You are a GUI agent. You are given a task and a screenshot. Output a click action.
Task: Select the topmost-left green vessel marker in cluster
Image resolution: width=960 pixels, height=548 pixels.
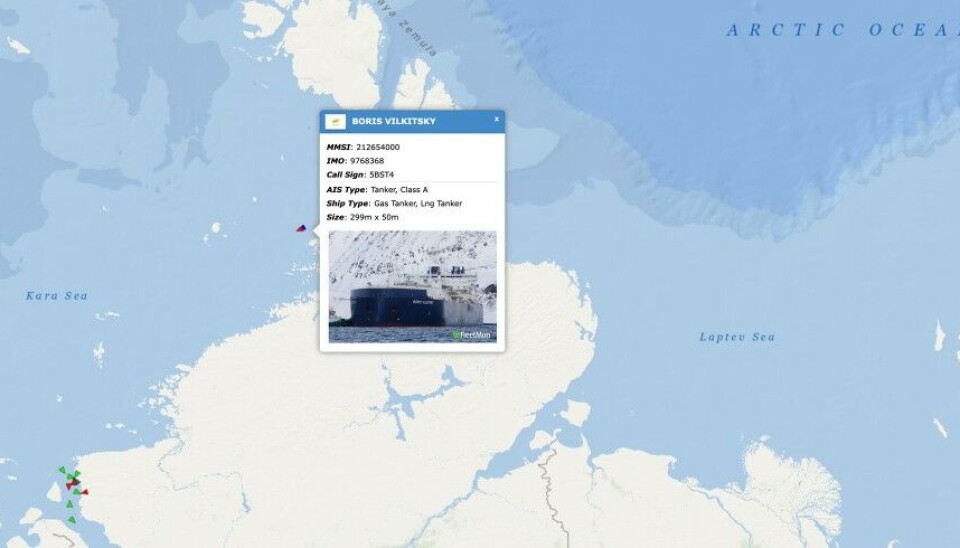(x=62, y=470)
